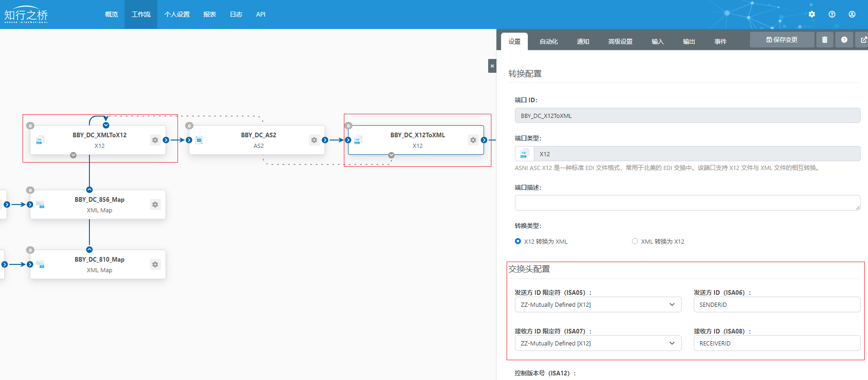Screen dimensions: 868x380
Task: Open the 报表 menu in top navigation
Action: click(x=210, y=14)
